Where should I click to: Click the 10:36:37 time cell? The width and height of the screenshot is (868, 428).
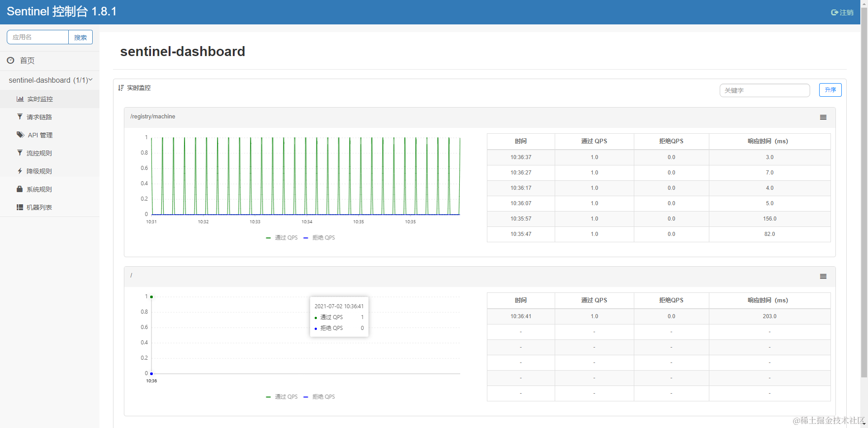[x=521, y=157]
